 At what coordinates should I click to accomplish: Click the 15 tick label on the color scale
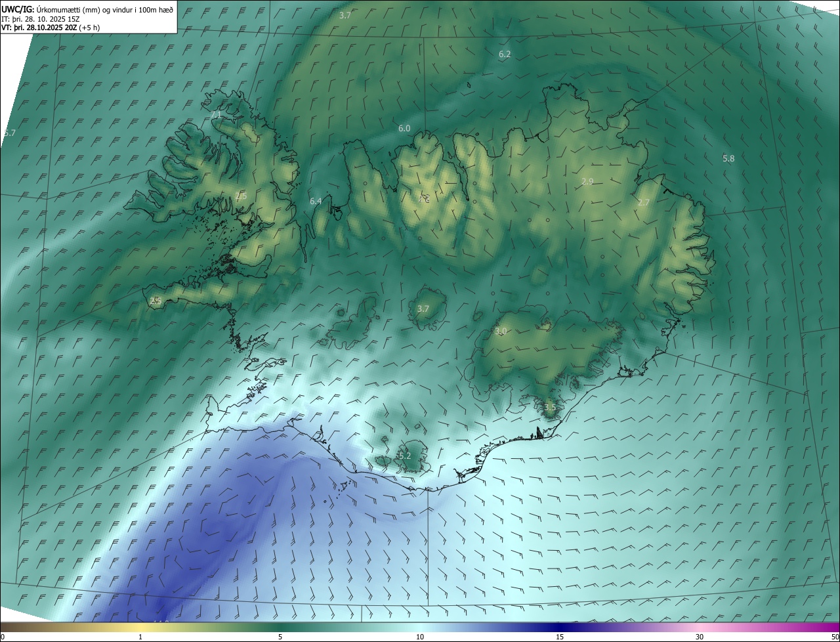(560, 637)
